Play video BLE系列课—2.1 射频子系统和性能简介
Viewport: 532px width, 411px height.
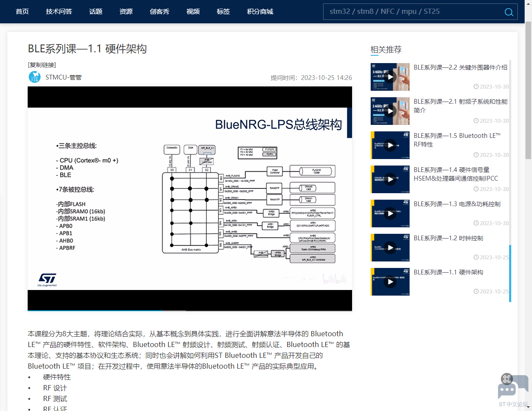[390, 111]
